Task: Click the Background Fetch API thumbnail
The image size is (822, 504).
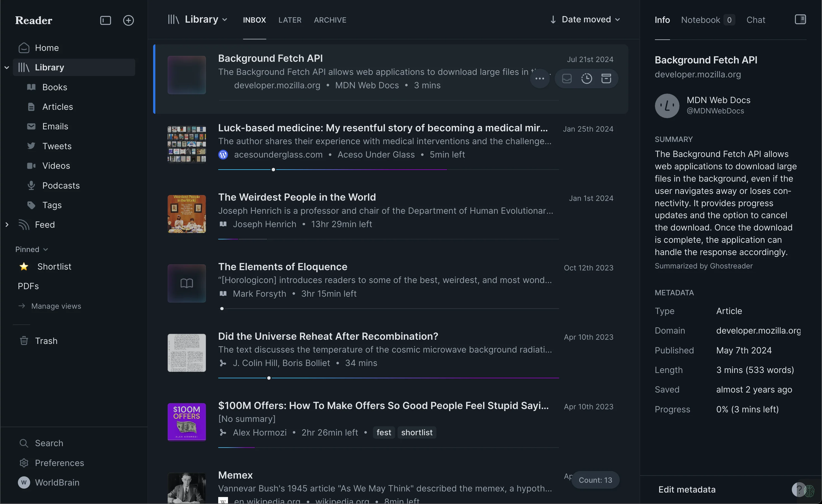Action: 186,75
